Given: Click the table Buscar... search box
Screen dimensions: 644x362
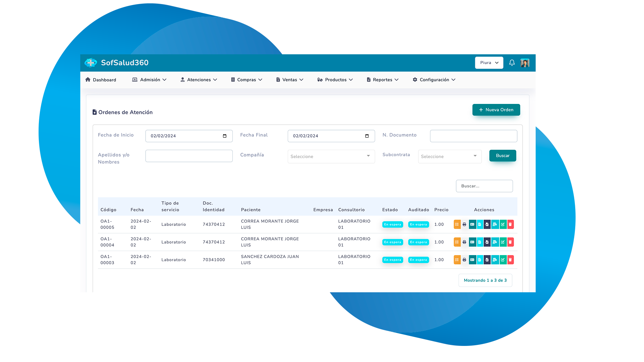Looking at the screenshot, I should point(484,186).
